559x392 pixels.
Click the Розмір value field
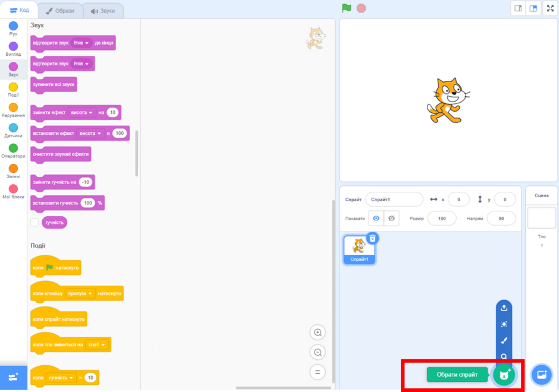pos(442,219)
